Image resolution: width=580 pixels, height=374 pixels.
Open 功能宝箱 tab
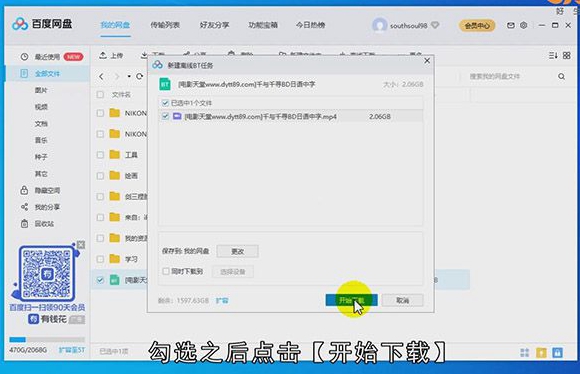pyautogui.click(x=263, y=25)
